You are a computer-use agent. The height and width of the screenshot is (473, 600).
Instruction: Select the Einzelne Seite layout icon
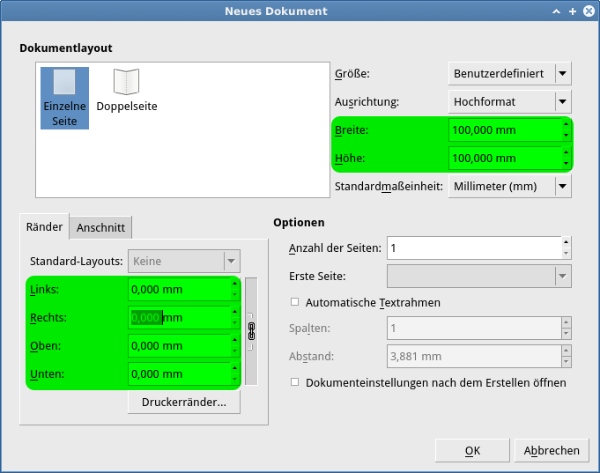click(x=64, y=96)
